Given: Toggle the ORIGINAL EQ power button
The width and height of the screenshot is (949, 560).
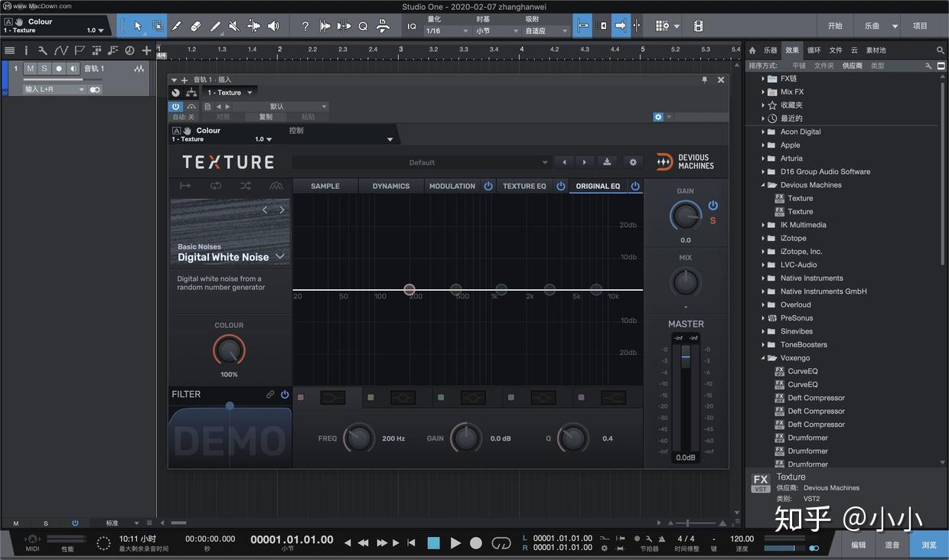Looking at the screenshot, I should [x=635, y=186].
